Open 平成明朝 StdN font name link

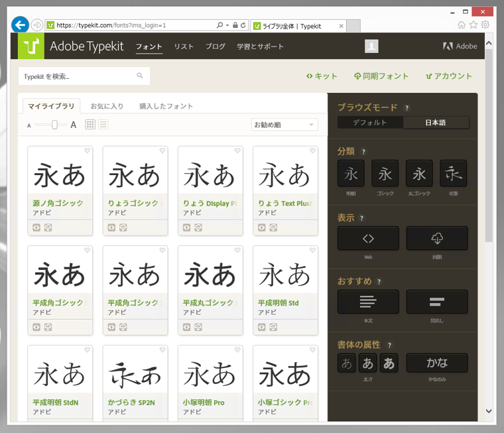pos(55,402)
